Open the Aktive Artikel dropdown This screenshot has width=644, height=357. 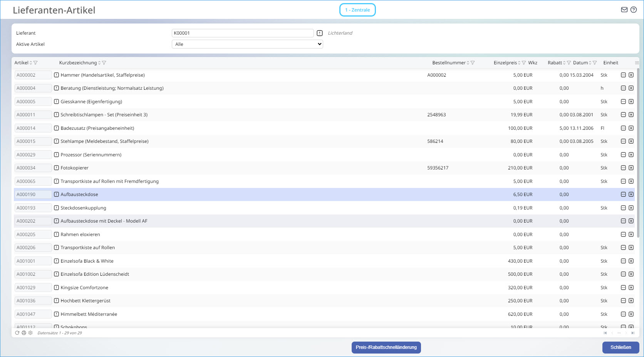pos(247,44)
